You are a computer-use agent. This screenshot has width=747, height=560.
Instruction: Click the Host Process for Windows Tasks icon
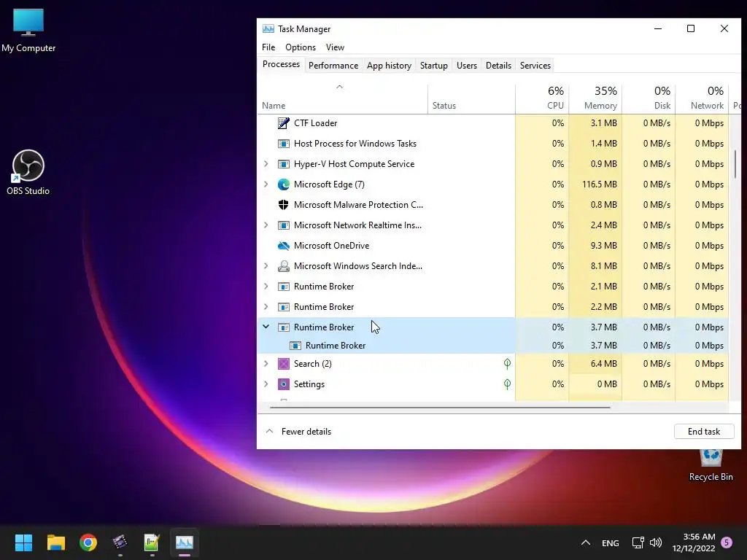click(284, 144)
